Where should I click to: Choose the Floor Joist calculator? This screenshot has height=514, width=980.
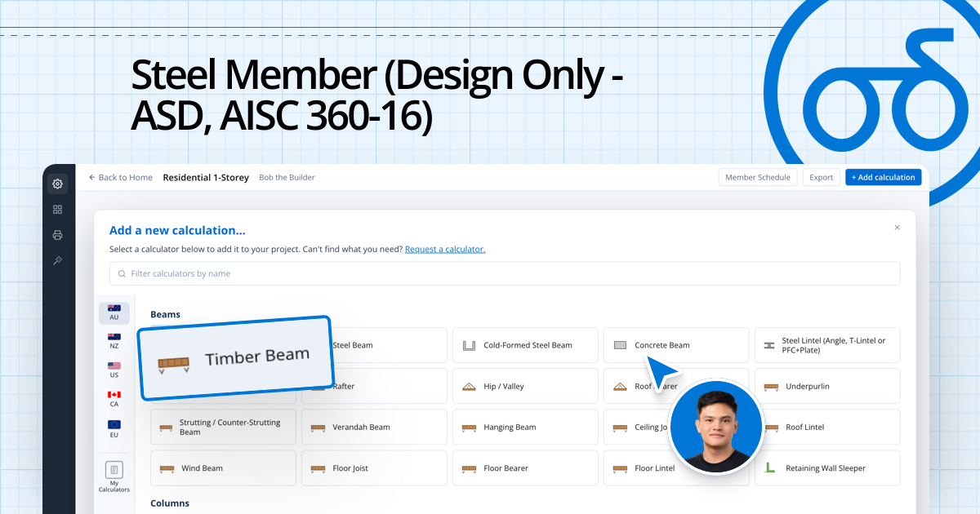(374, 468)
